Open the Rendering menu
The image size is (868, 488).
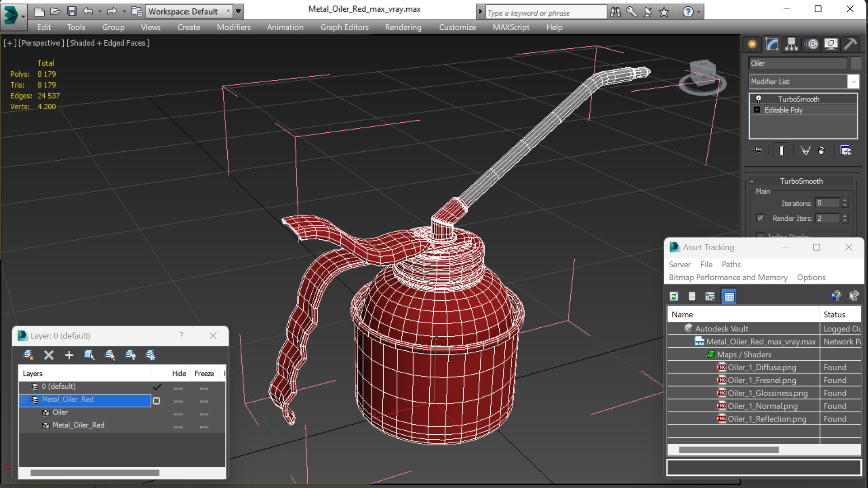point(403,27)
